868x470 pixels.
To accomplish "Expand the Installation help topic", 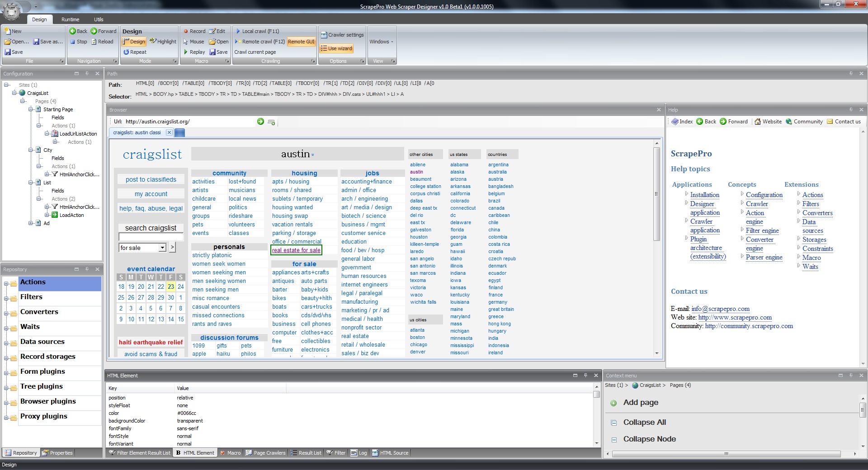I will pos(687,194).
